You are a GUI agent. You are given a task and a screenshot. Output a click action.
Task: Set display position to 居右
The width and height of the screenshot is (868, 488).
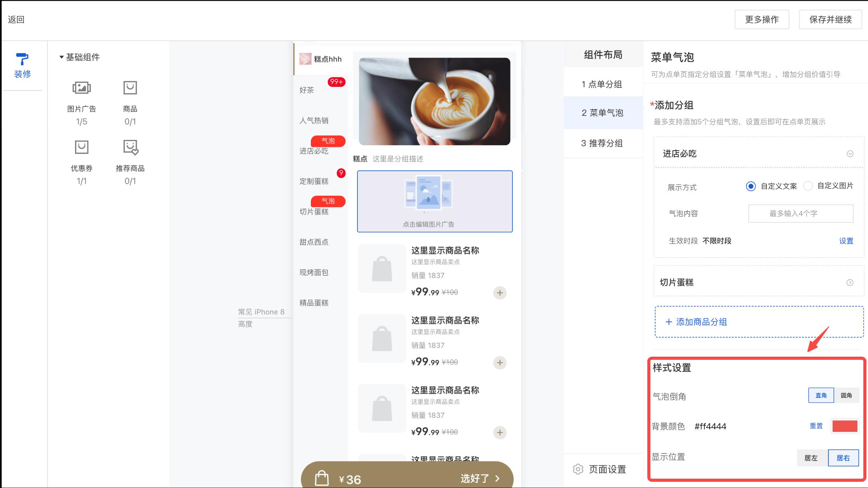844,458
